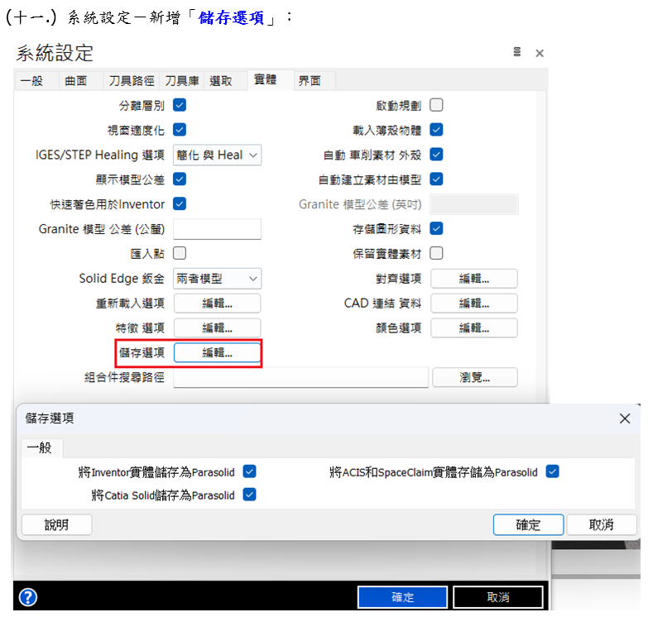Enable the 啟動規劃 checkbox
672x617 pixels.
point(436,105)
